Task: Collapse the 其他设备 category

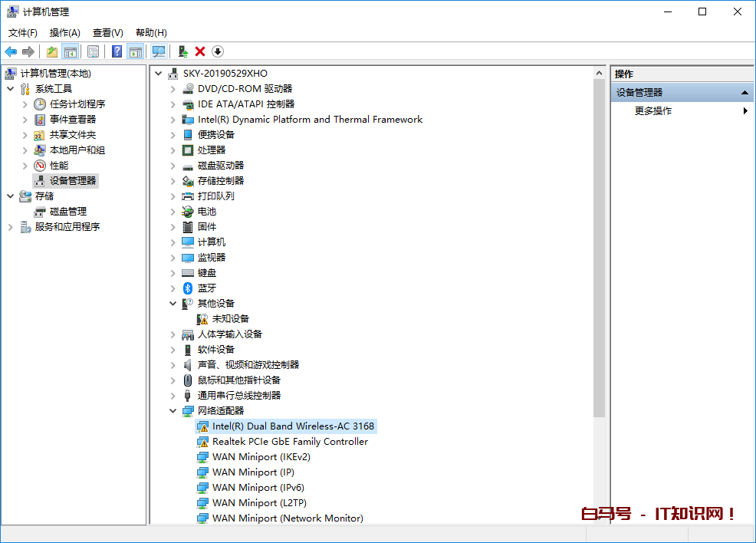Action: click(173, 304)
